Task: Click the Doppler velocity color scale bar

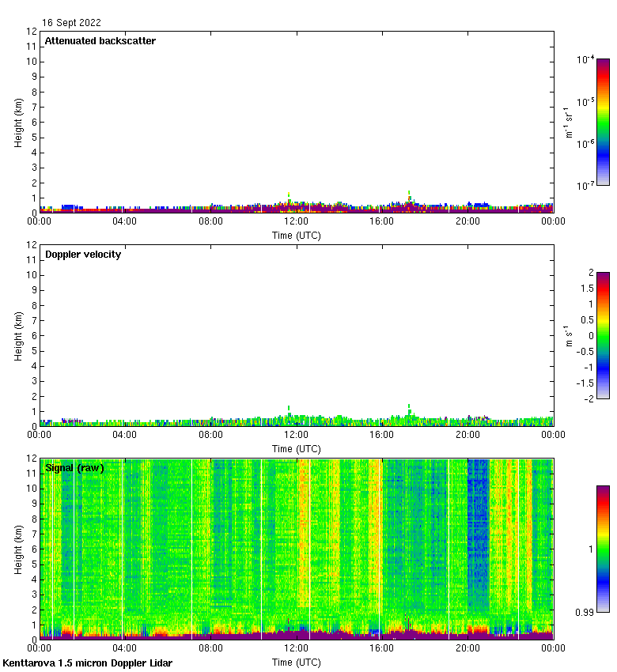Action: pyautogui.click(x=603, y=335)
